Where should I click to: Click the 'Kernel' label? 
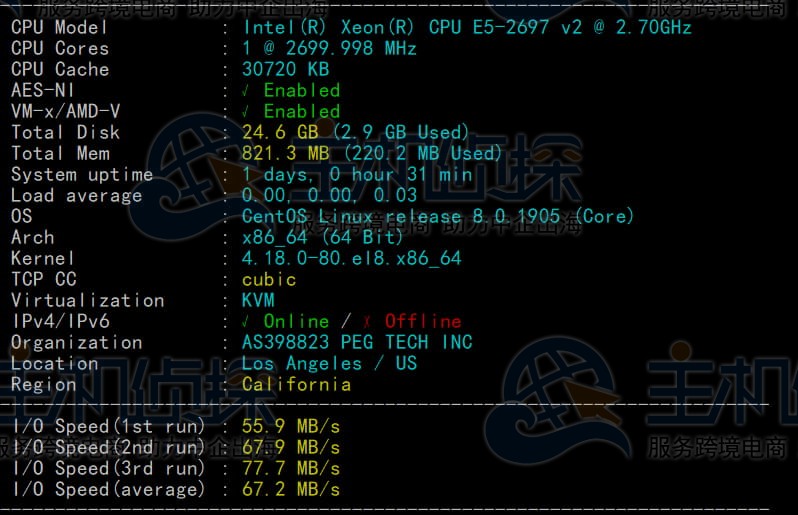[43, 259]
